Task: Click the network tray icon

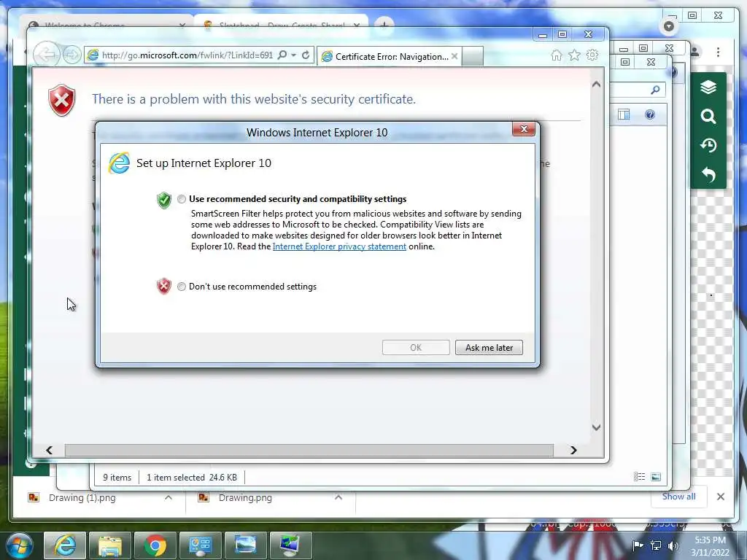Action: 656,545
